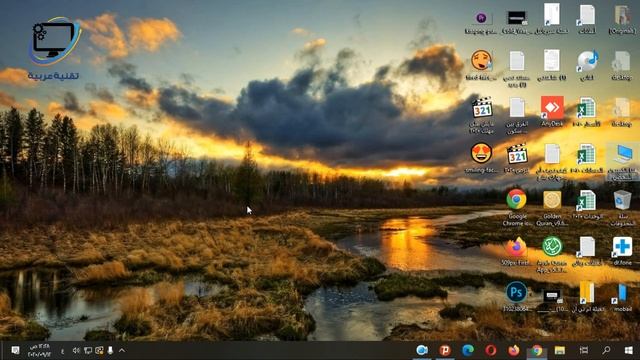This screenshot has height=360, width=640.
Task: Select the 321 media file beside smiling-face emoji
Action: [x=517, y=158]
